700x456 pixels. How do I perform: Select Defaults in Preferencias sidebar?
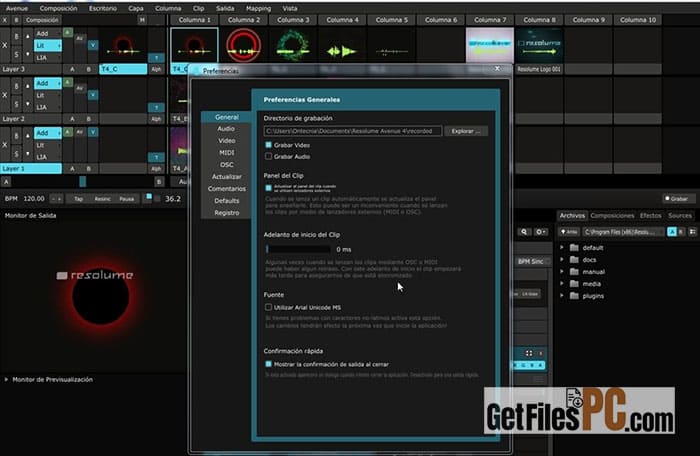226,201
